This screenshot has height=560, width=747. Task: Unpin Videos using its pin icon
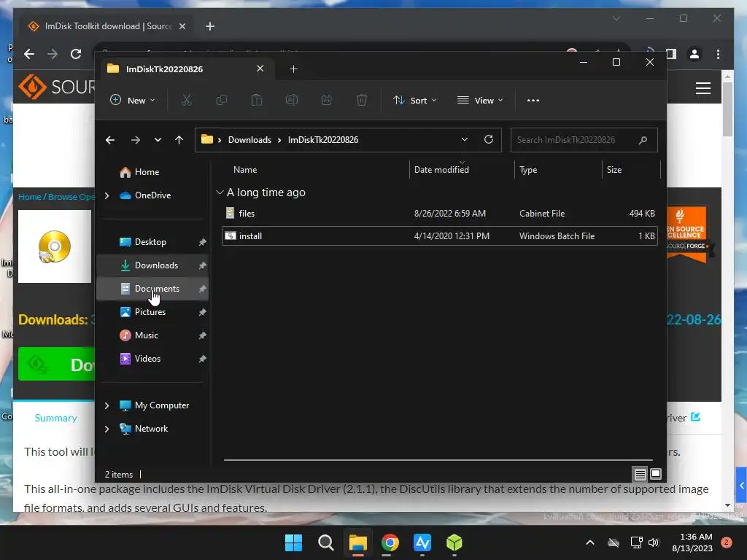coord(203,359)
